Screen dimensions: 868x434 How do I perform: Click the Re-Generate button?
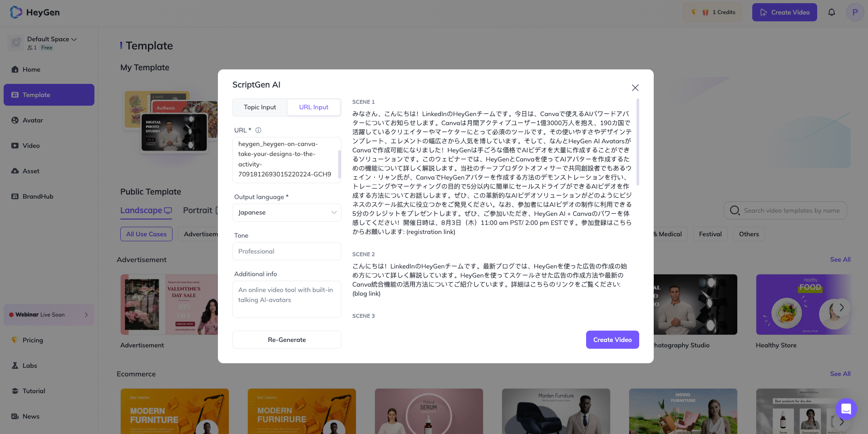click(x=287, y=340)
